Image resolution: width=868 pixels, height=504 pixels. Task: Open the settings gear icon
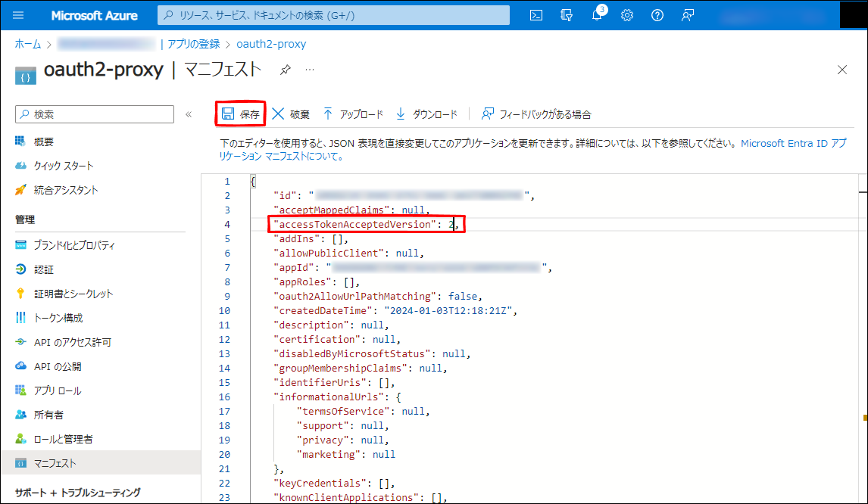click(627, 15)
